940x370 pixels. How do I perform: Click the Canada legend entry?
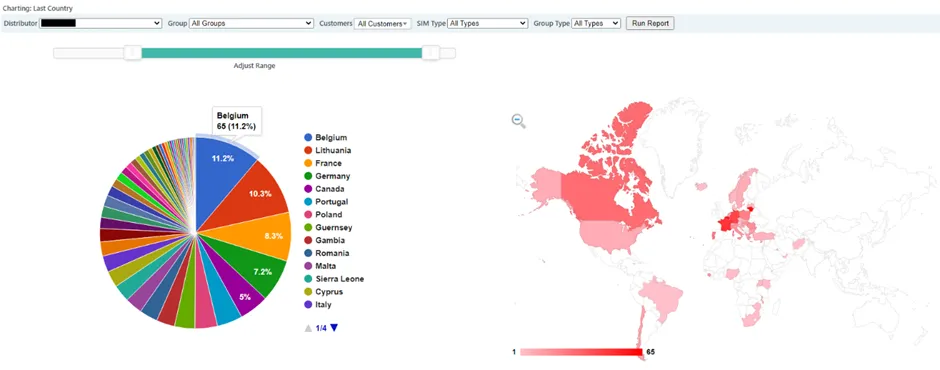click(x=324, y=189)
